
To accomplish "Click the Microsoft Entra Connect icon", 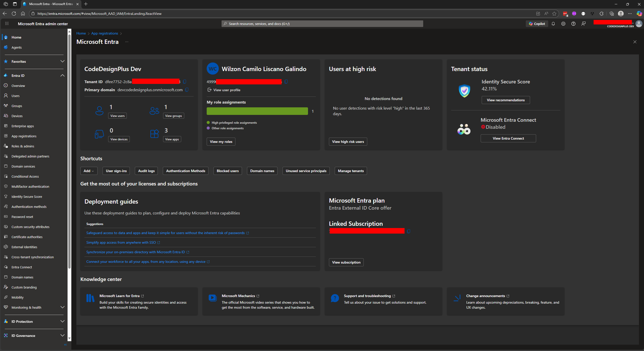I will click(464, 129).
